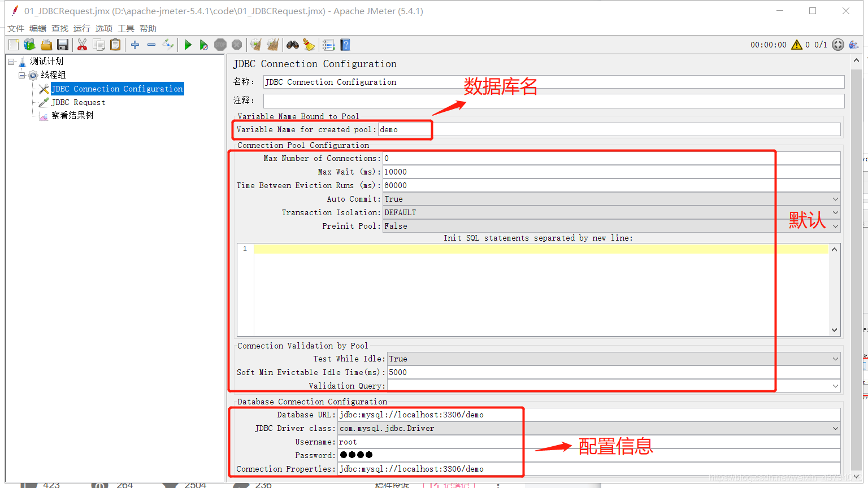Click the New test plan icon
This screenshot has width=868, height=488.
(x=14, y=45)
